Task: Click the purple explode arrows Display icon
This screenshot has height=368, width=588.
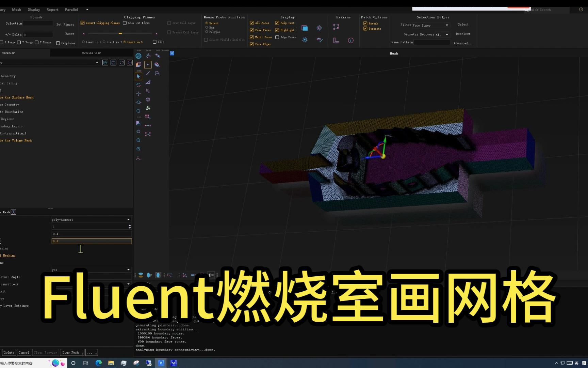Action: click(319, 28)
